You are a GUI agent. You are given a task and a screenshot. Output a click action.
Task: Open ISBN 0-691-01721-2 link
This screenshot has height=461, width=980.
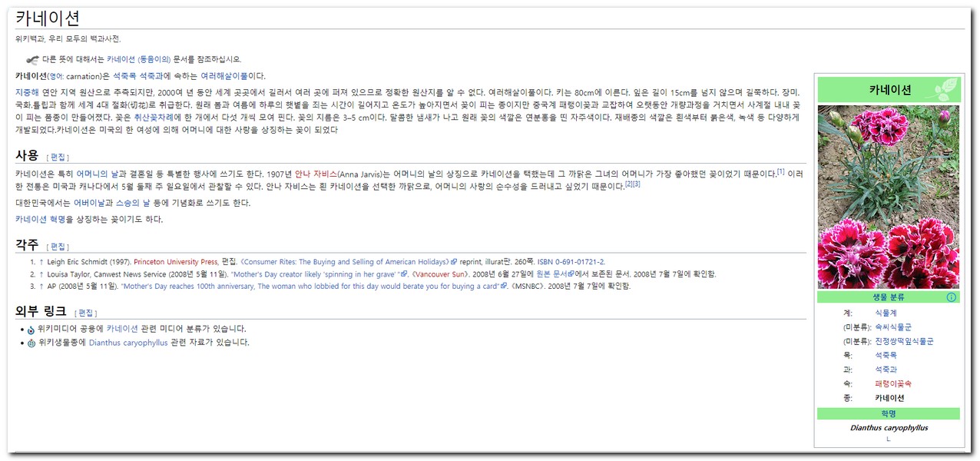click(571, 262)
